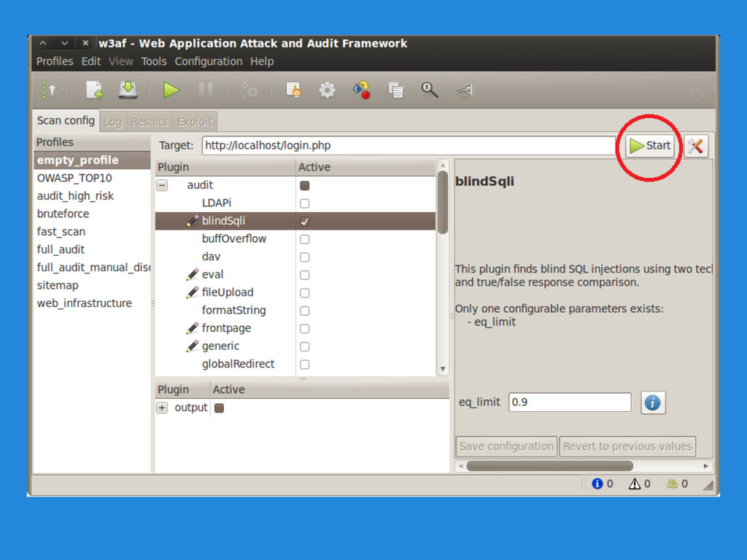The image size is (747, 560).
Task: Click the Save profile disk icon
Action: [x=128, y=90]
